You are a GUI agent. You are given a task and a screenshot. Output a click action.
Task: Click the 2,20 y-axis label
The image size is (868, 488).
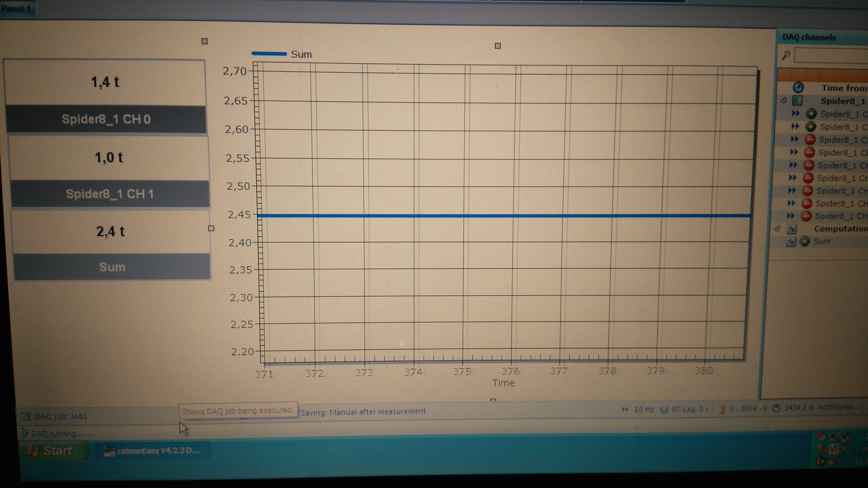pos(243,352)
